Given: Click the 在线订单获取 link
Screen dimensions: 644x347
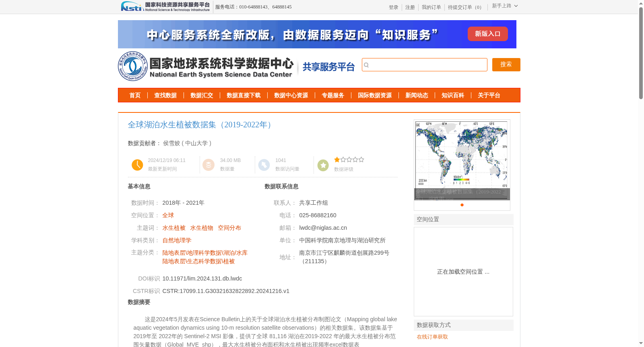Looking at the screenshot, I should coord(432,337).
